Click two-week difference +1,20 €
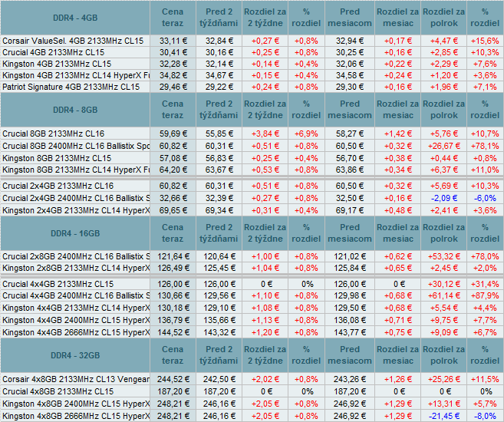Viewport: 504px width, 422px height. (265, 332)
